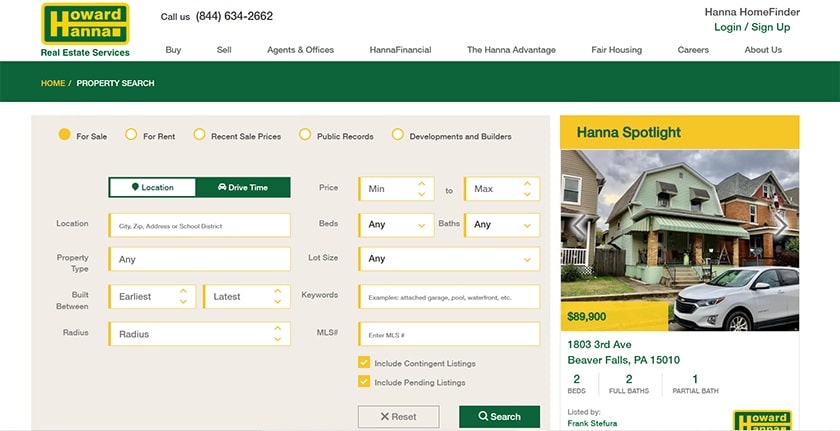
Task: Open 1803 3rd Ave listing
Action: (x=599, y=344)
